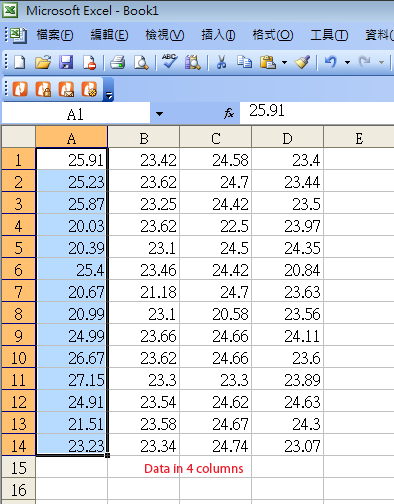394x504 pixels.
Task: Click cell D6 containing 20.84
Action: tap(287, 269)
